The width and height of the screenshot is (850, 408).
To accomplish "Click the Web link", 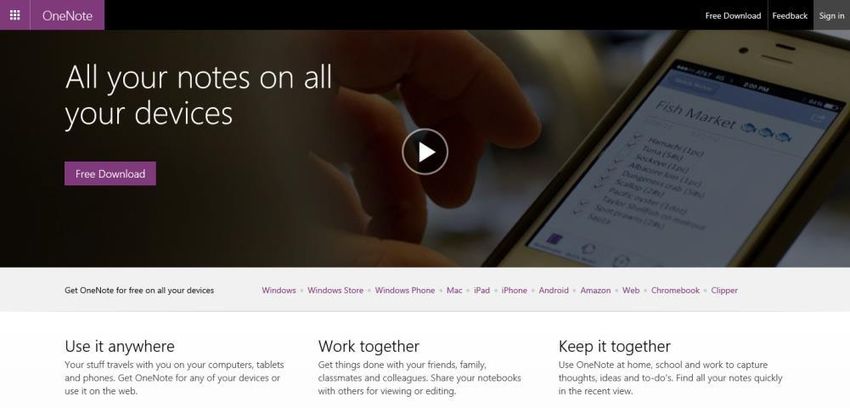I will pos(631,290).
